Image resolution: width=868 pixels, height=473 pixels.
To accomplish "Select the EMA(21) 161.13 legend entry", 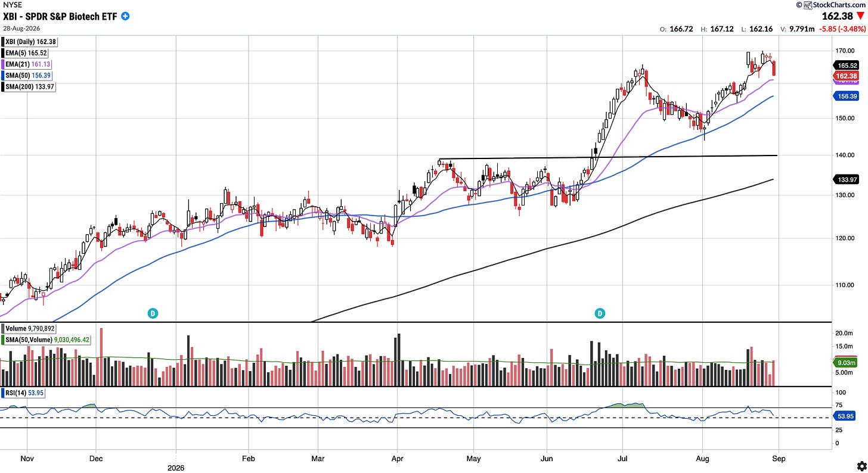I will pos(27,64).
